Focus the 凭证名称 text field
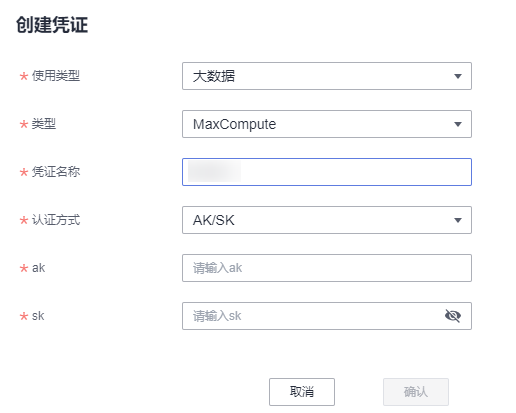The width and height of the screenshot is (516, 413). (x=327, y=172)
